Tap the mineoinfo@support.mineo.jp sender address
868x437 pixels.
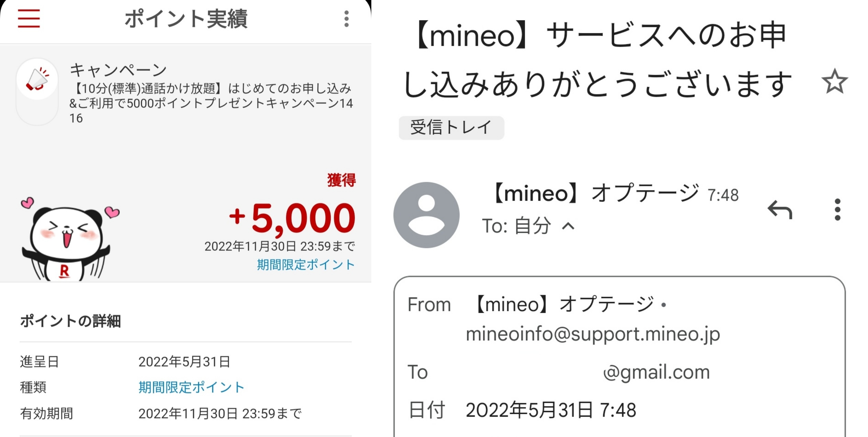593,334
